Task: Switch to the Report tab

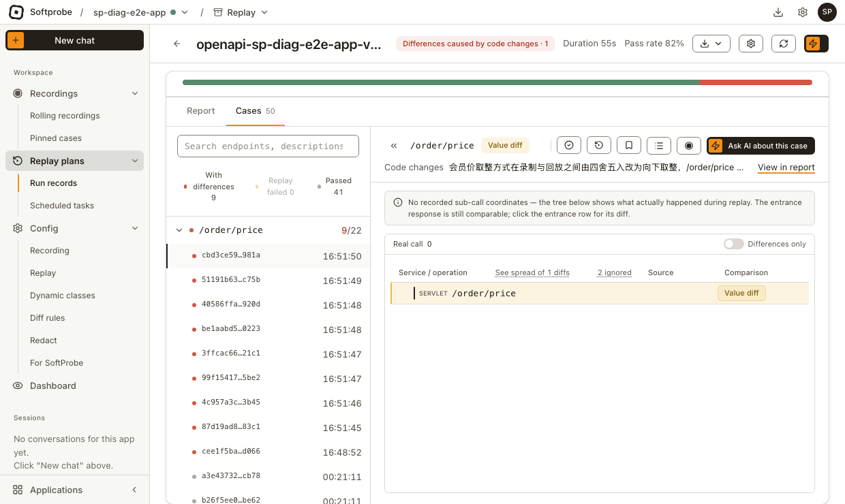Action: [x=201, y=111]
